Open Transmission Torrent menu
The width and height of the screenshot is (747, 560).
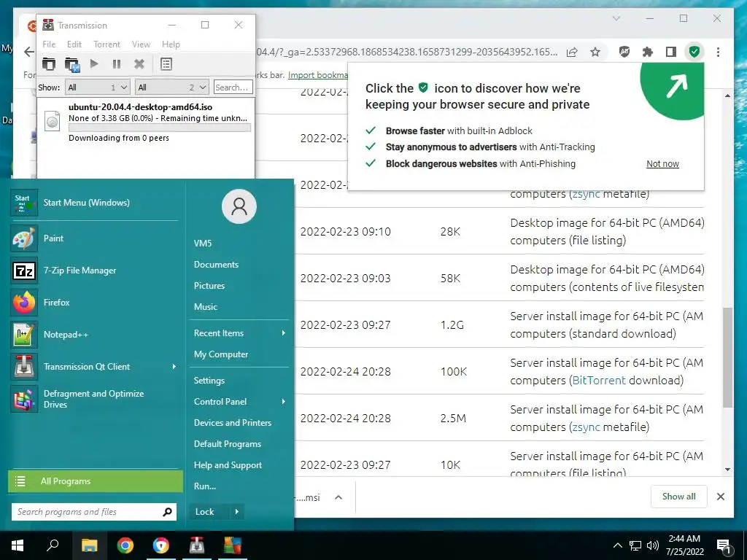coord(107,44)
